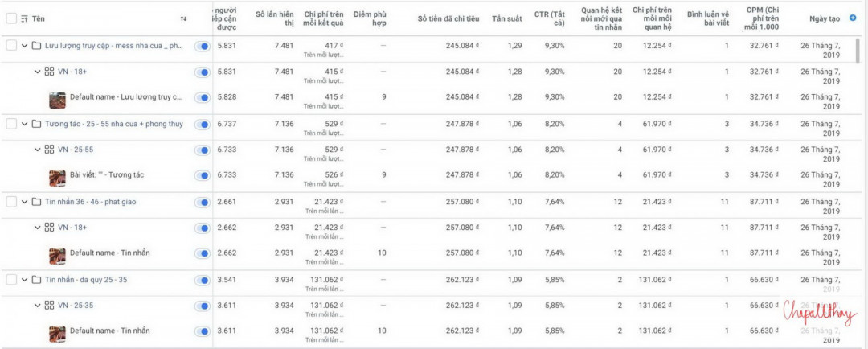Select all rows with header checkbox
Viewport: 868px width, 349px height.
tap(11, 18)
